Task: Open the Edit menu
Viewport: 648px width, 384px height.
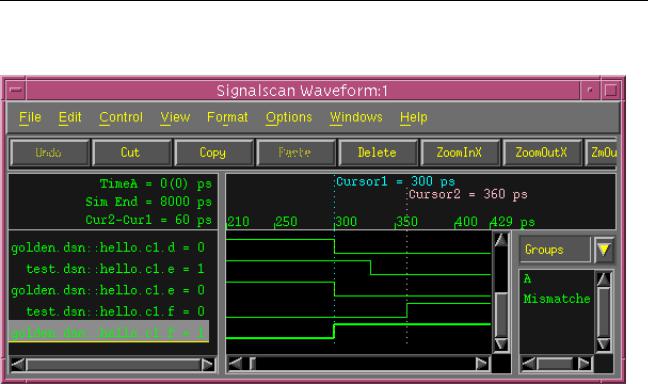Action: 70,118
